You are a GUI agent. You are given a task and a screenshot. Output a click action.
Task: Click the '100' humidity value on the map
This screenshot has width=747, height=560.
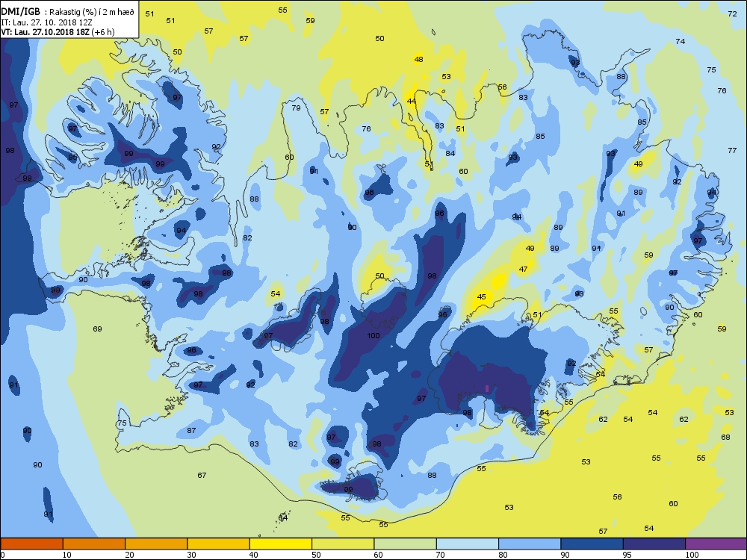point(373,336)
